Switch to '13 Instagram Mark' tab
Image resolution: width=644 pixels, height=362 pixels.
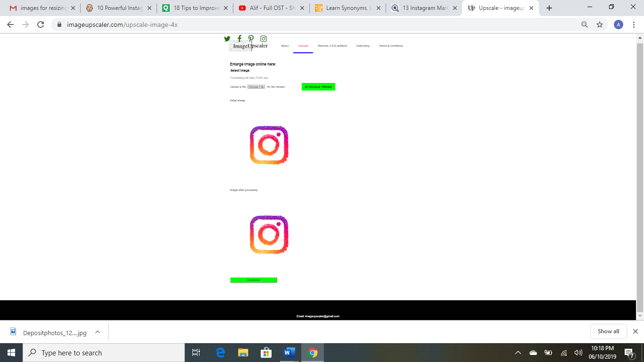click(425, 8)
